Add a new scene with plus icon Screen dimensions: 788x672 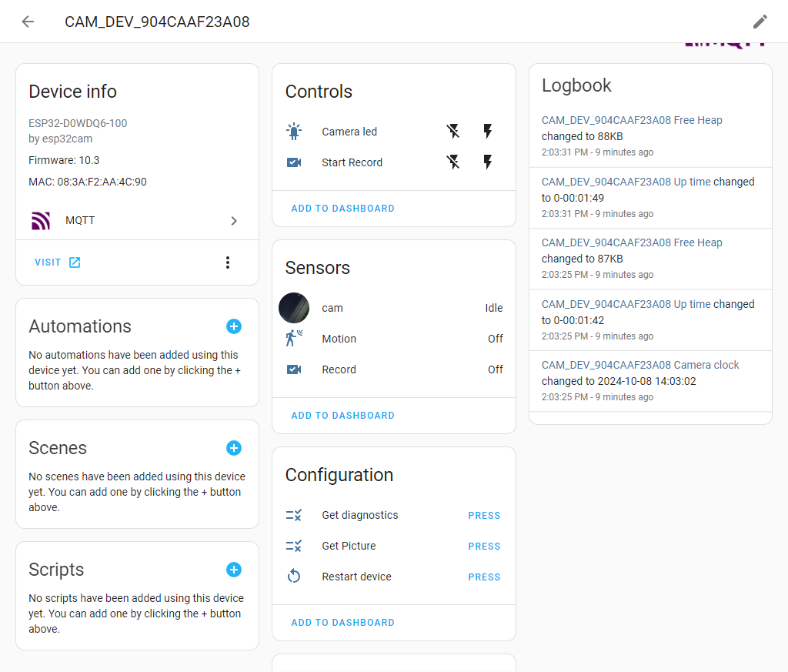click(234, 448)
